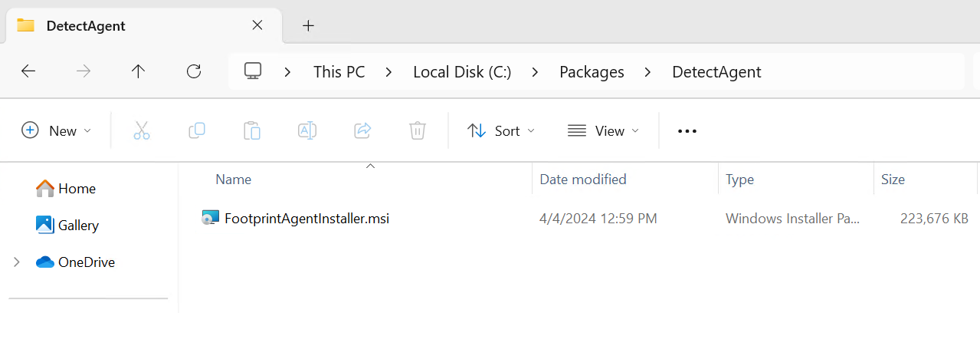Navigate to Packages in breadcrumb
980x346 pixels.
point(592,72)
